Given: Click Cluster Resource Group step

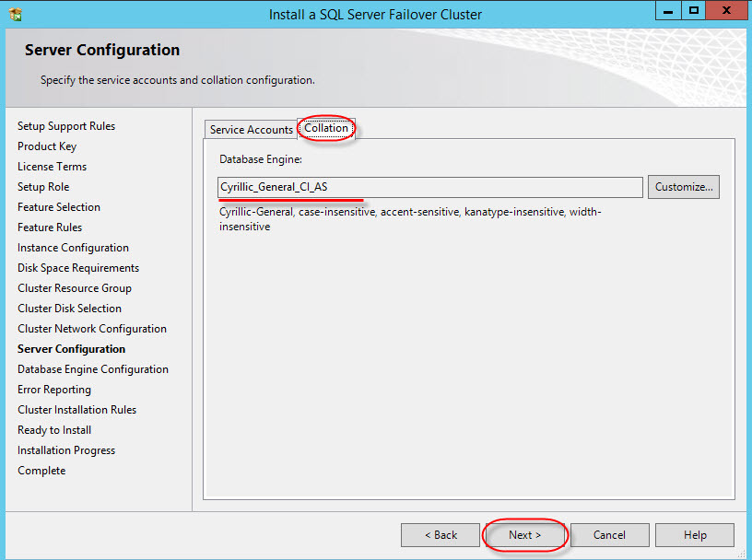Looking at the screenshot, I should pyautogui.click(x=75, y=288).
